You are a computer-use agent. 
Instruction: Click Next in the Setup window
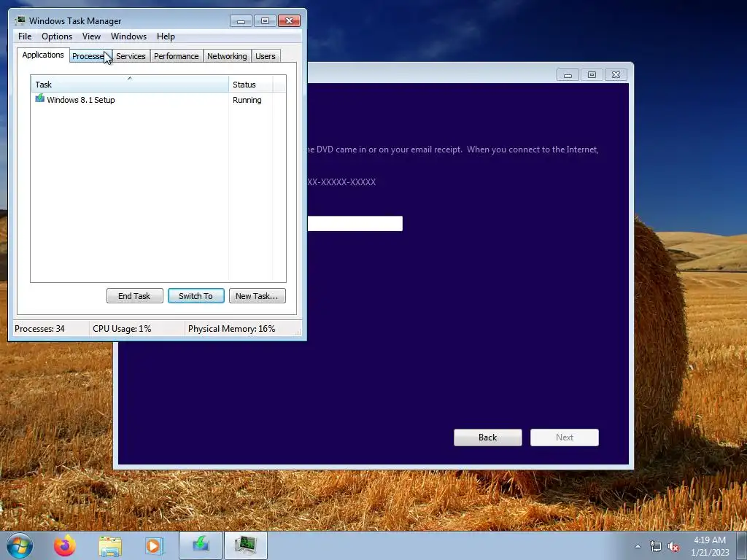[x=565, y=437]
